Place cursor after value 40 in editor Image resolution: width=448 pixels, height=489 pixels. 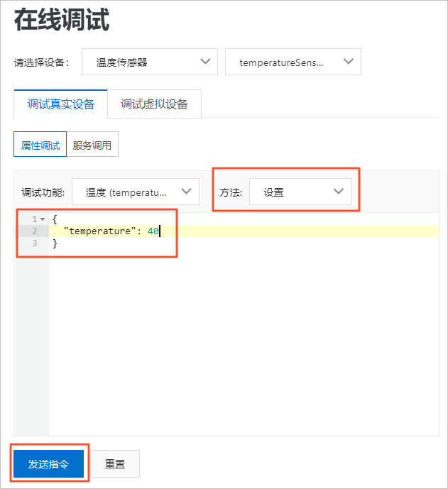pos(160,231)
